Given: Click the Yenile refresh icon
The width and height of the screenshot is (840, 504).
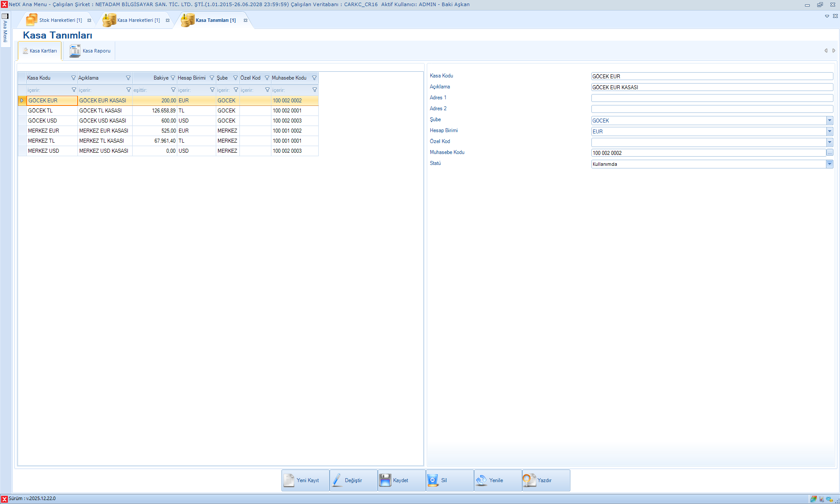Looking at the screenshot, I should click(x=482, y=480).
